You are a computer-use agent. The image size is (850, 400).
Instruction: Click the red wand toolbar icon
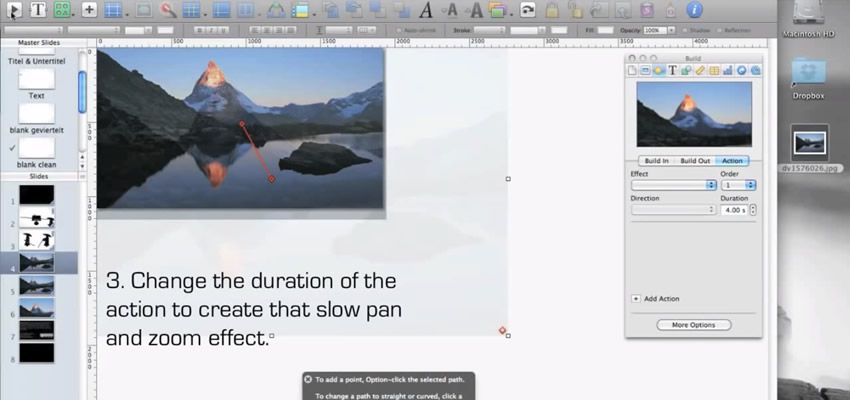tap(169, 10)
